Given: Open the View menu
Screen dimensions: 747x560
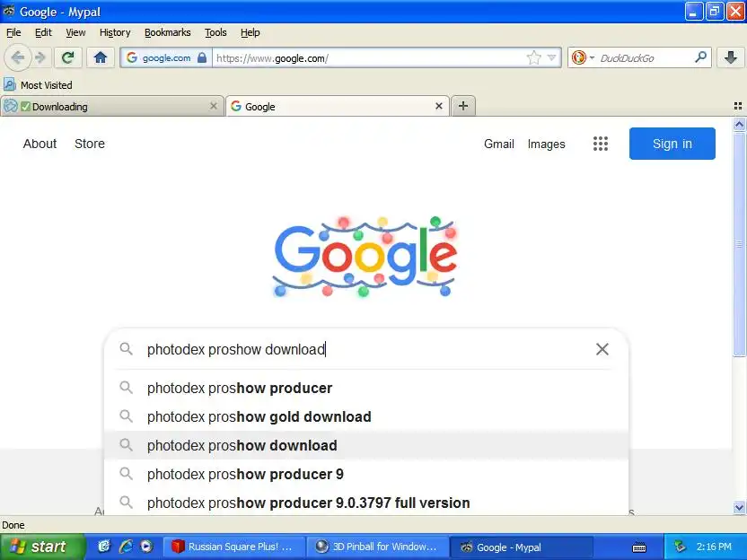Looking at the screenshot, I should [75, 32].
